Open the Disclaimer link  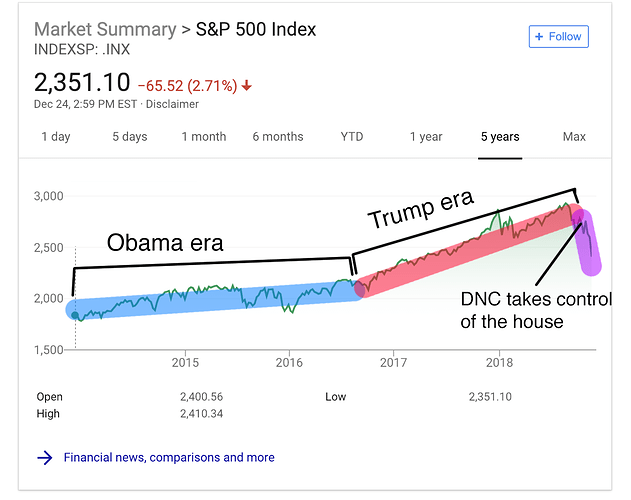[x=172, y=104]
